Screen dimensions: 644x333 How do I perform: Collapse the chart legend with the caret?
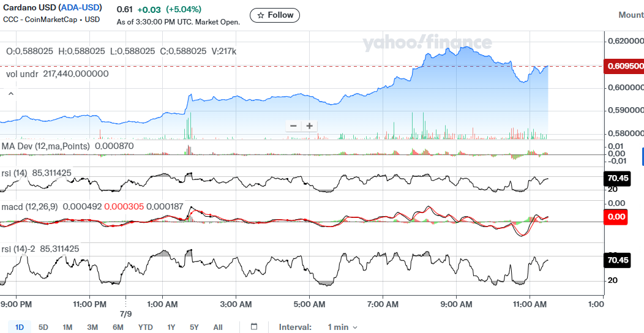click(11, 94)
